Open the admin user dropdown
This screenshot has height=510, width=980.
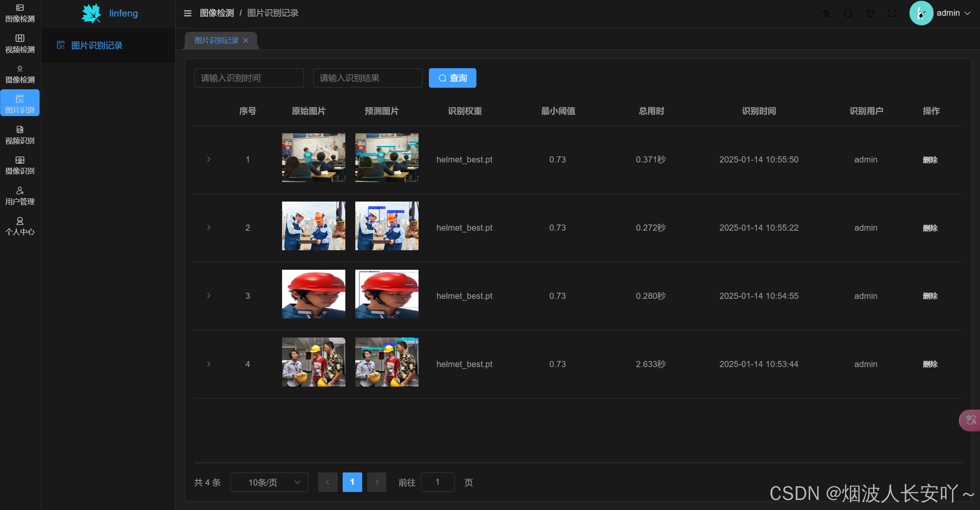coord(953,13)
